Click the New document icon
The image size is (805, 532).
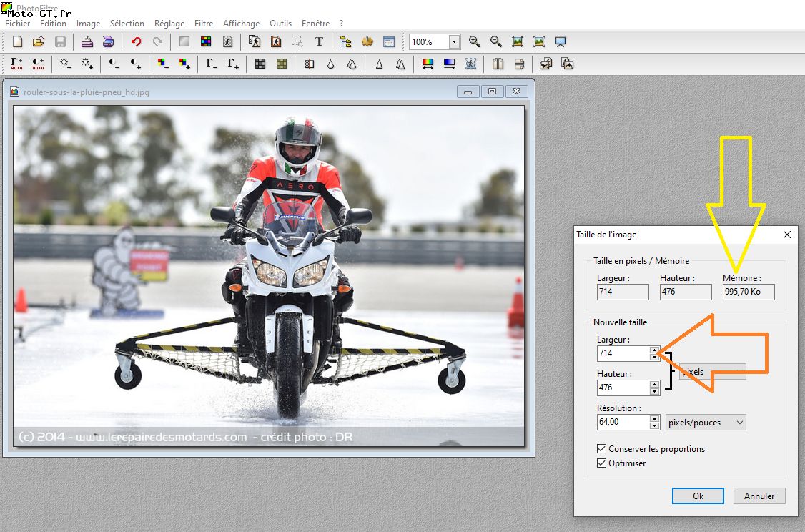coord(17,41)
